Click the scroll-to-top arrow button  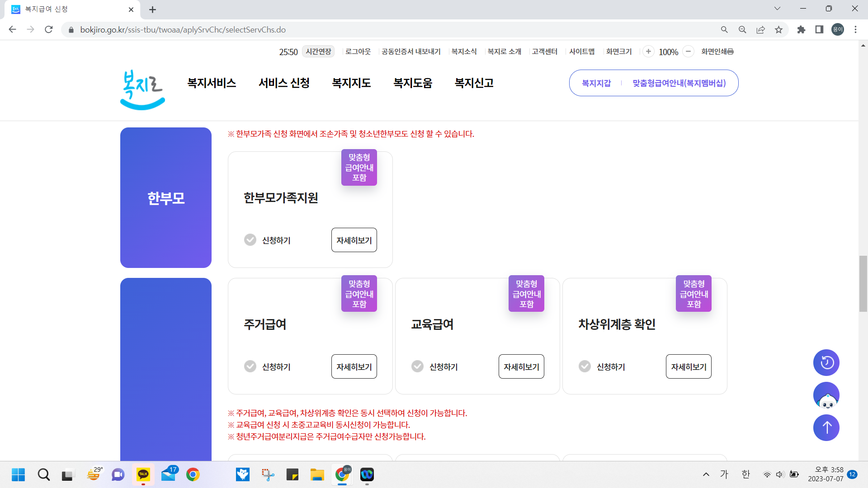(x=826, y=427)
